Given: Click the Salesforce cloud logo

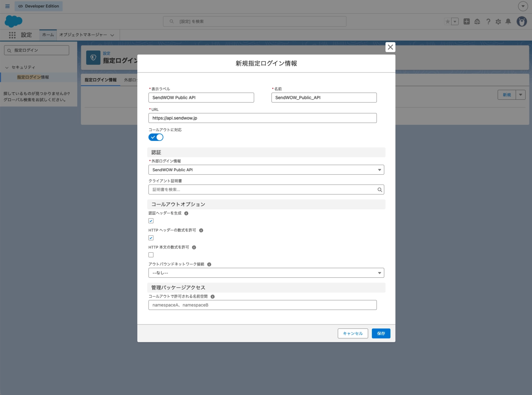Looking at the screenshot, I should [x=14, y=21].
